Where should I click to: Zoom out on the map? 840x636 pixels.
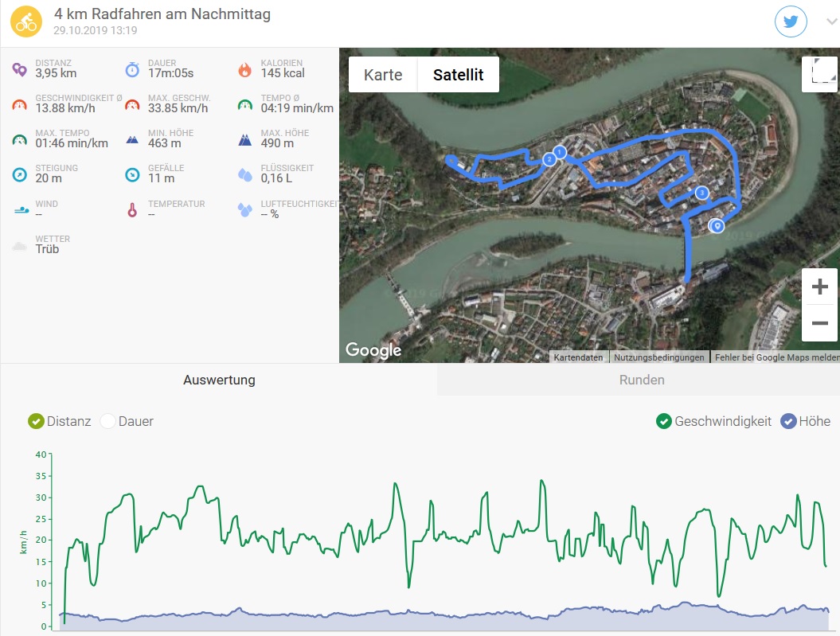pyautogui.click(x=819, y=323)
